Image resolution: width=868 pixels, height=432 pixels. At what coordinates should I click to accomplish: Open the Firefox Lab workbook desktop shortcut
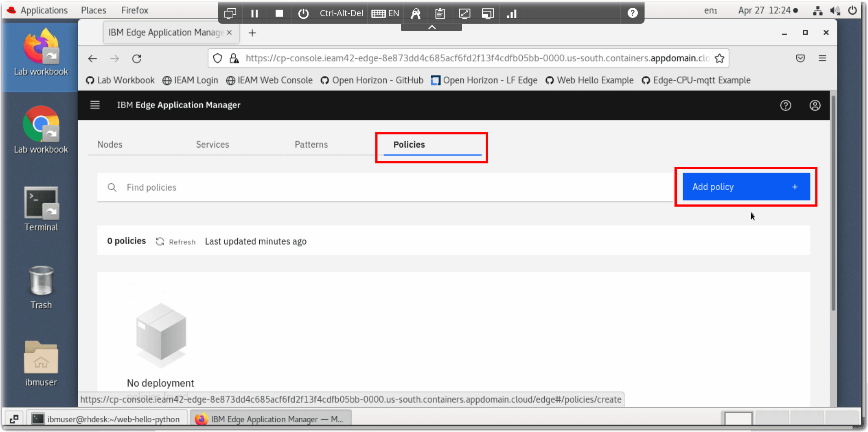tap(41, 52)
